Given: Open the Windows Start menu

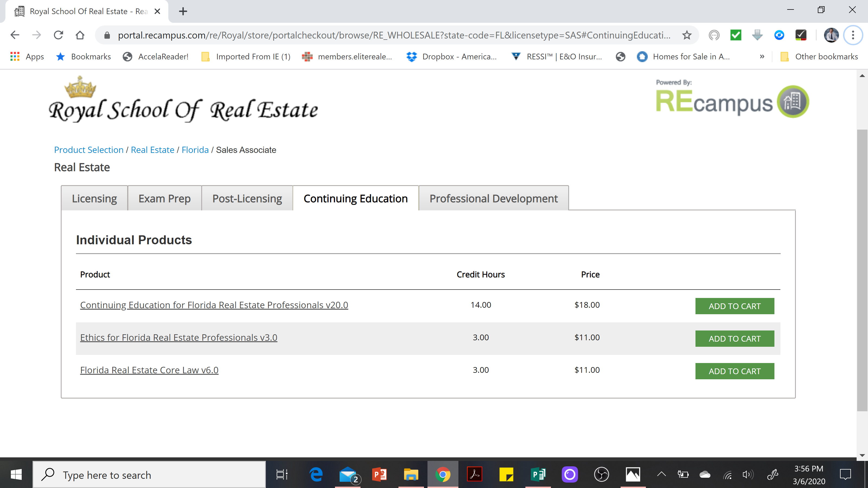Looking at the screenshot, I should point(16,475).
